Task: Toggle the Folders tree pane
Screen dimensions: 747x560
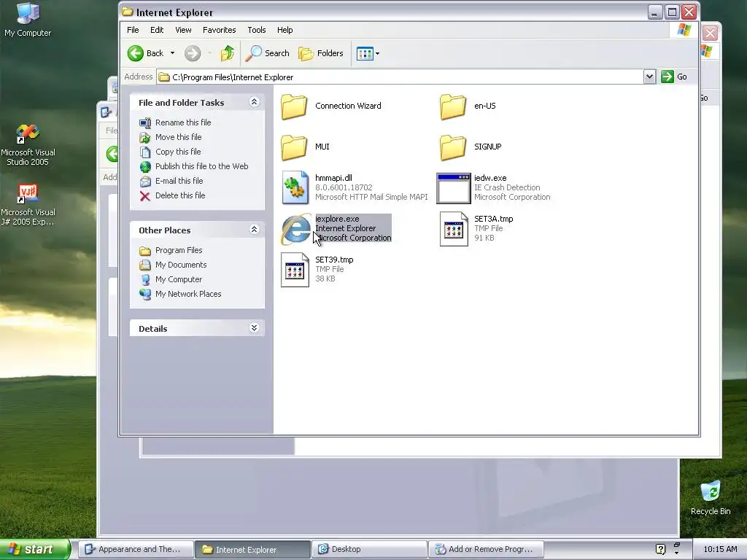Action: (x=321, y=53)
